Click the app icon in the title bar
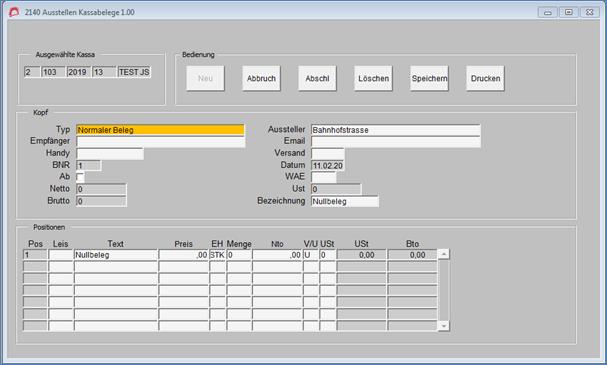This screenshot has width=607, height=365. [x=14, y=12]
